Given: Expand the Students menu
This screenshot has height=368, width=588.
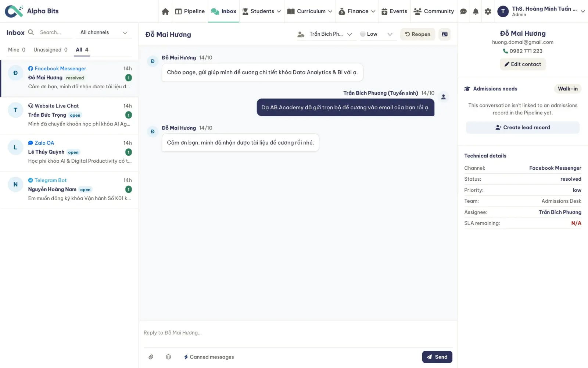Looking at the screenshot, I should pos(262,11).
